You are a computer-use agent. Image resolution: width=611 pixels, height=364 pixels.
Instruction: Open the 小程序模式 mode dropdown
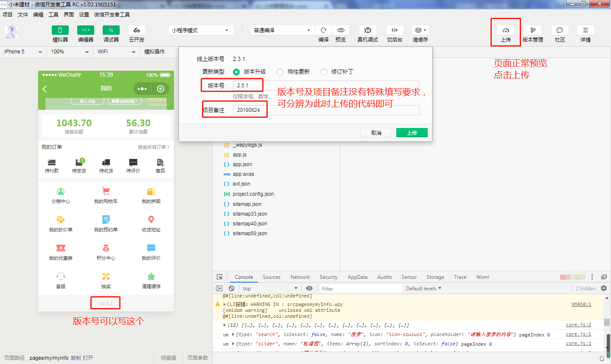click(201, 30)
